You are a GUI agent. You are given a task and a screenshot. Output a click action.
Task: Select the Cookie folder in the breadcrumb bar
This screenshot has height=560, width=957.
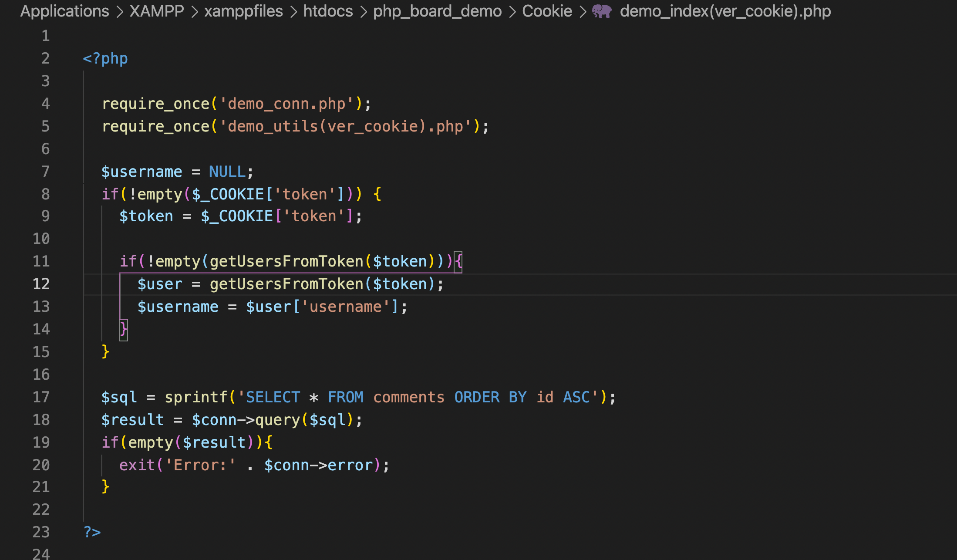coord(547,11)
